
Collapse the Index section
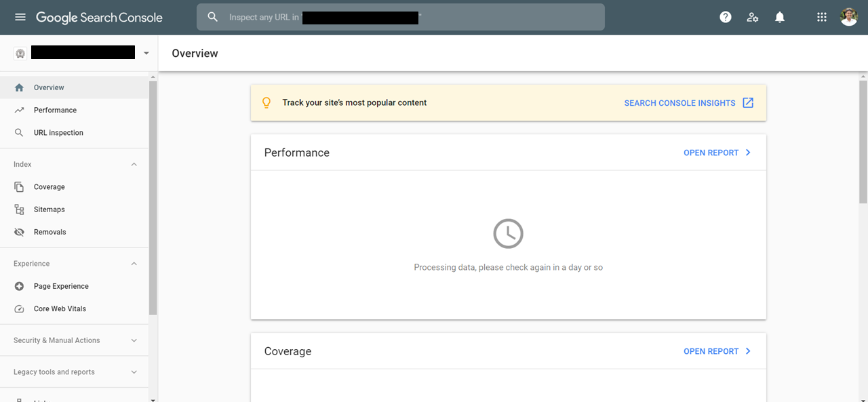134,164
